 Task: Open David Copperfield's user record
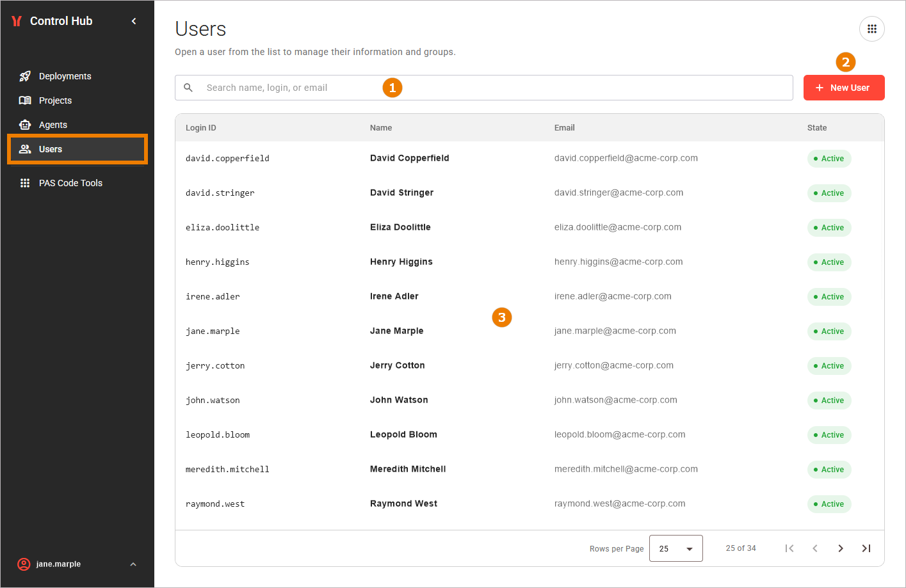(530, 158)
